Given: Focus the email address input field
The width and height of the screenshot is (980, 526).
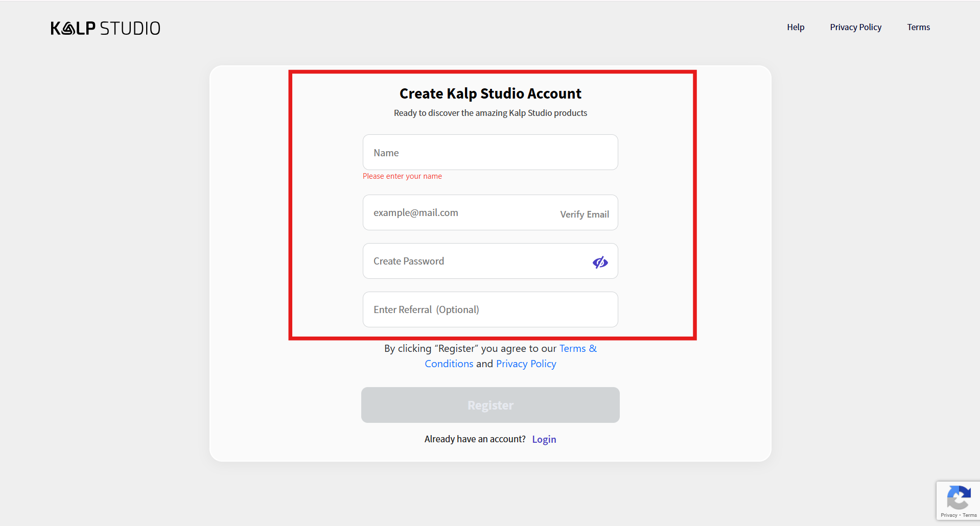Looking at the screenshot, I should [460, 213].
